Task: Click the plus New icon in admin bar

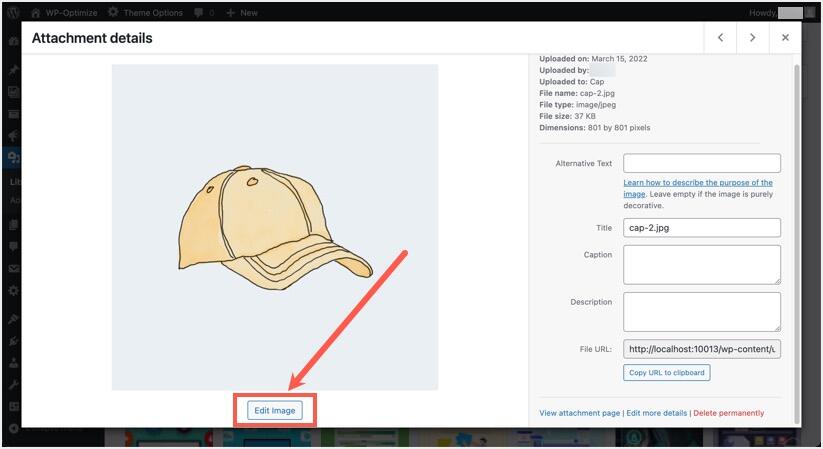Action: (x=231, y=12)
